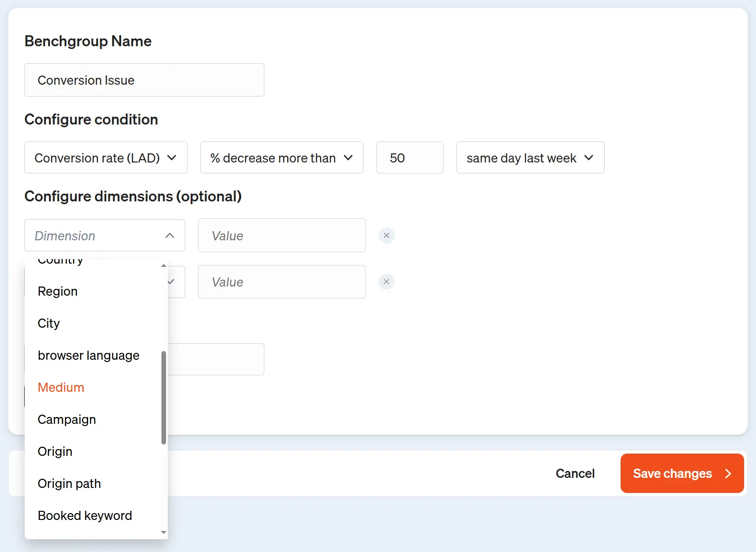Remove the first dimension row
The width and height of the screenshot is (756, 552).
click(386, 236)
